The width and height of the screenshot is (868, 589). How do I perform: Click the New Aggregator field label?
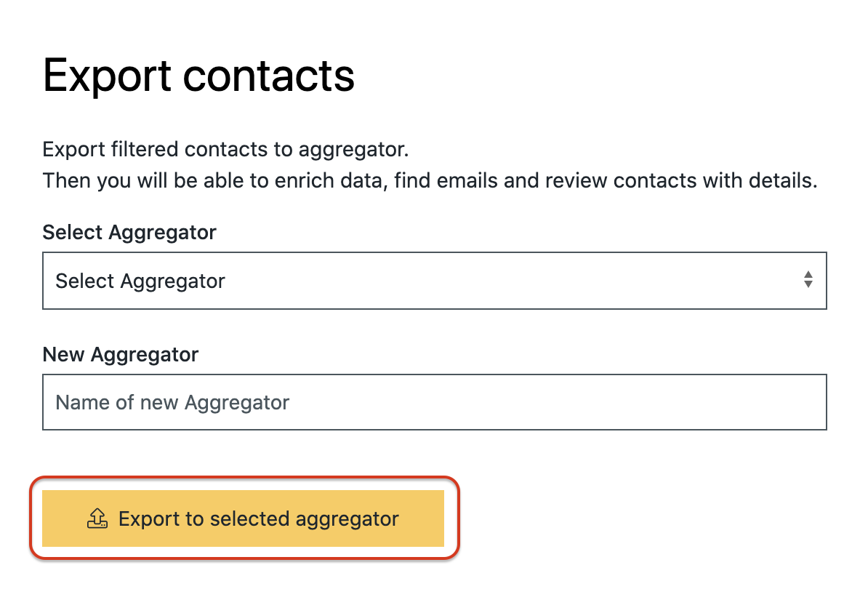[x=121, y=354]
